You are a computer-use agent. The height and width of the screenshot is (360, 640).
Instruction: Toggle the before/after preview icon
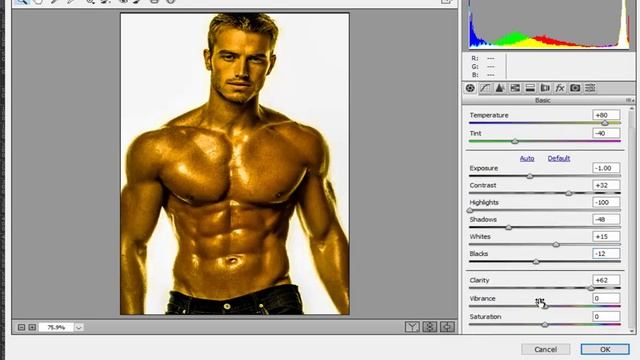[412, 327]
